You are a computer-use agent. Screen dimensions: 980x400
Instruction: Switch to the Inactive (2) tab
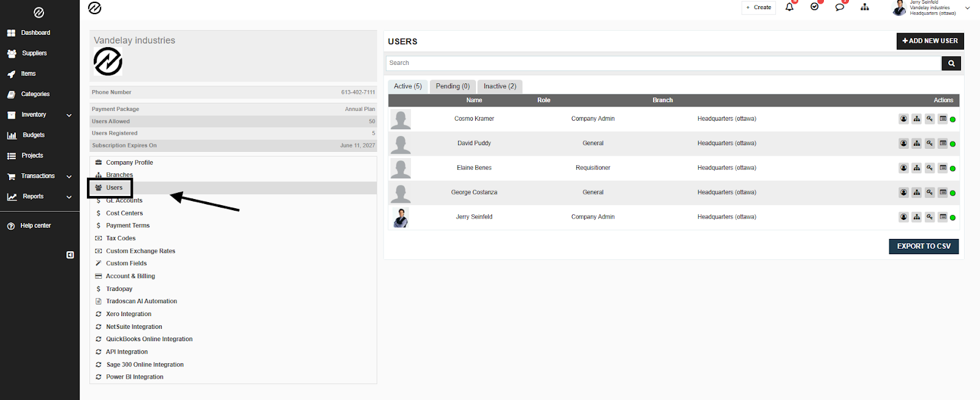click(500, 86)
